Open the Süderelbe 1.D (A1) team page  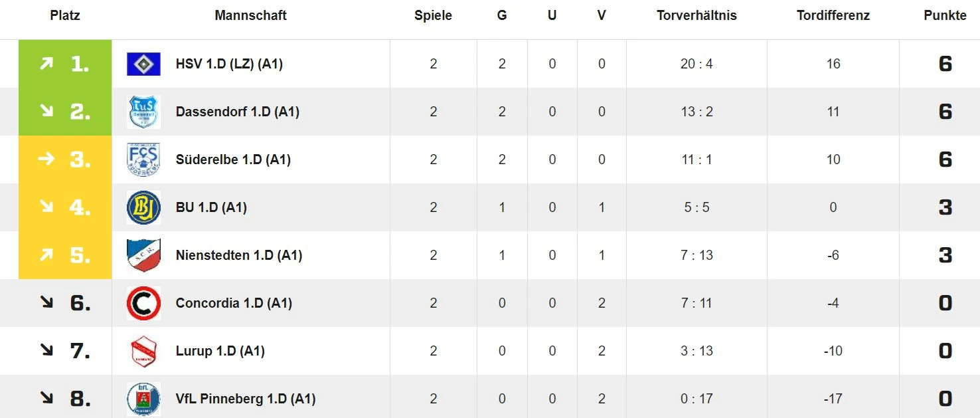coord(233,159)
